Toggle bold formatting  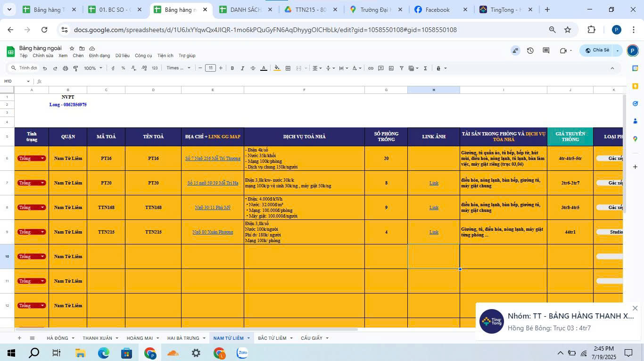click(x=232, y=68)
